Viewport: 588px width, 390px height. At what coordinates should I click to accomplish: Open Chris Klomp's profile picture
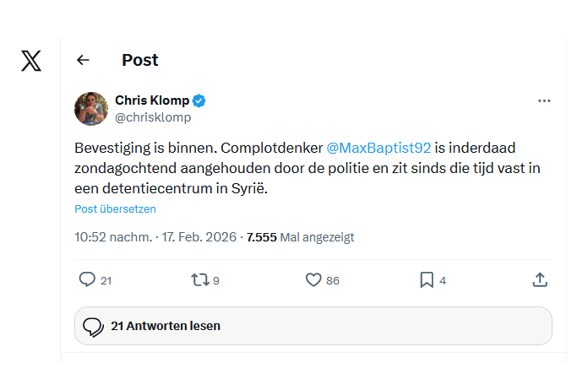[91, 108]
